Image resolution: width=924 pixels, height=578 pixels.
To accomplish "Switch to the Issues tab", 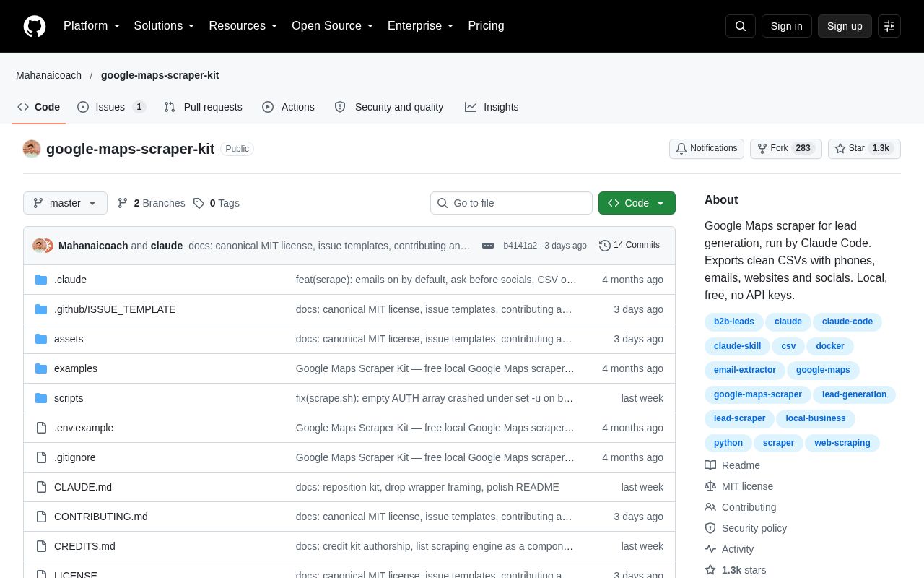I will 112,107.
